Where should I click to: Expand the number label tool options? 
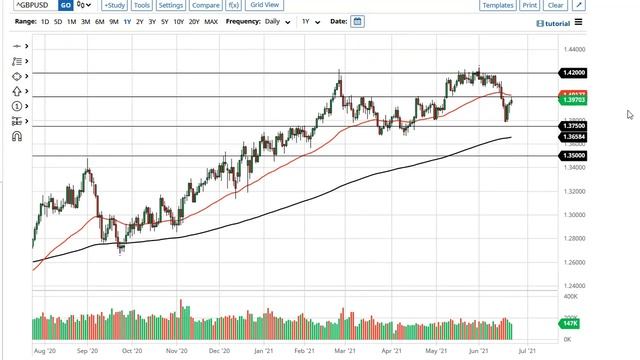click(x=27, y=106)
